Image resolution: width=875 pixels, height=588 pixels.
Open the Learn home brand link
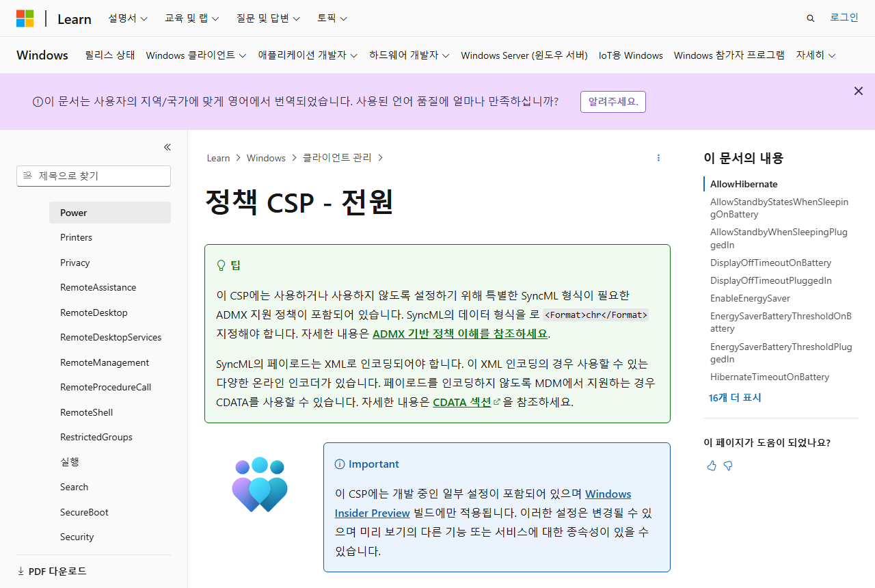tap(75, 18)
